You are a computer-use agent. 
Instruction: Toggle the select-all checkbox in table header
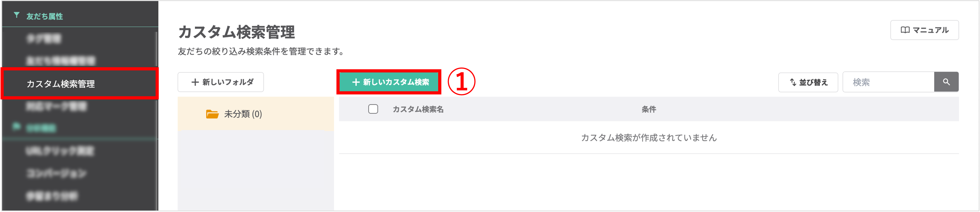(373, 109)
